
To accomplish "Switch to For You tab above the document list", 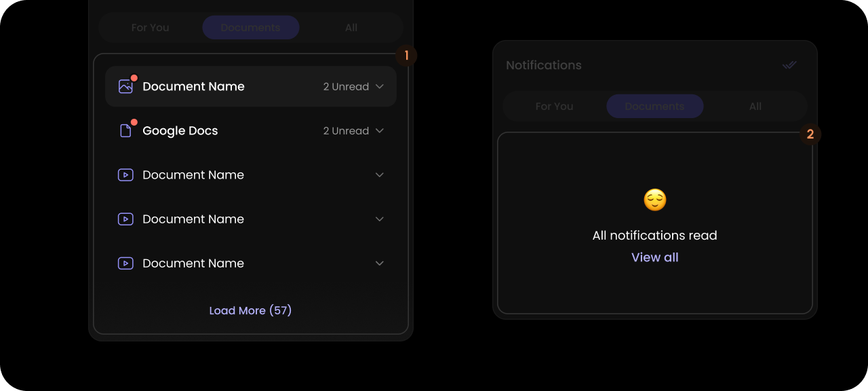I will pyautogui.click(x=151, y=27).
